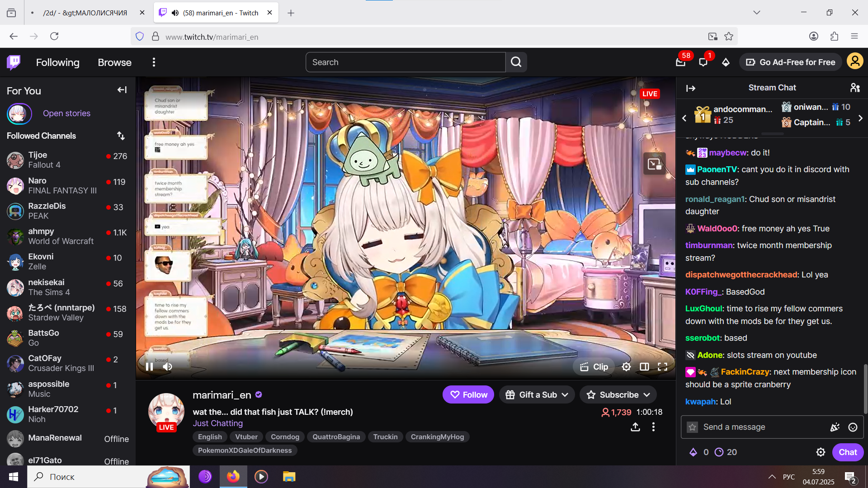Expand the Subscribe dropdown arrow
The height and width of the screenshot is (488, 868).
click(647, 395)
